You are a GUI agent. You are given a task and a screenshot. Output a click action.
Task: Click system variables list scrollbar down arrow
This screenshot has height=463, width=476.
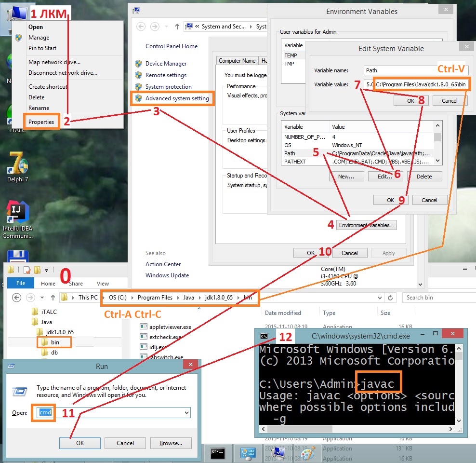coord(437,161)
